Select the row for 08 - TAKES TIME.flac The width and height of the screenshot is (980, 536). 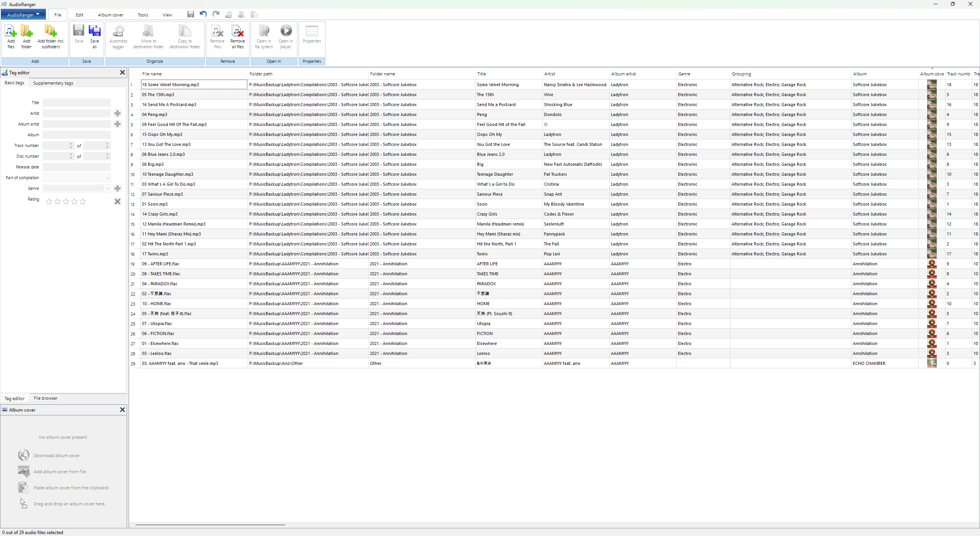(x=554, y=274)
